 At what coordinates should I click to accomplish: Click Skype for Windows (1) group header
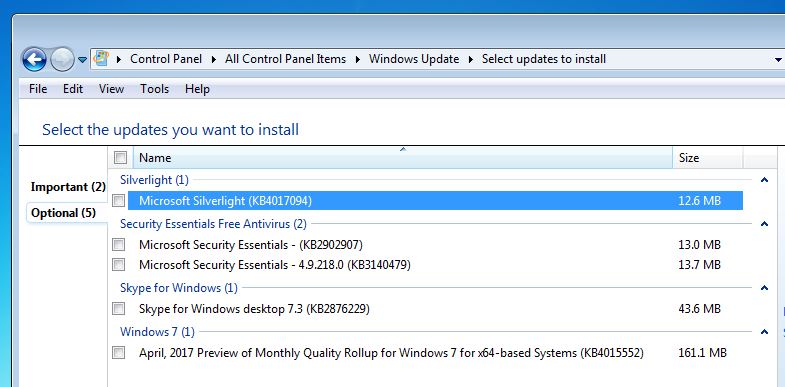tap(179, 288)
